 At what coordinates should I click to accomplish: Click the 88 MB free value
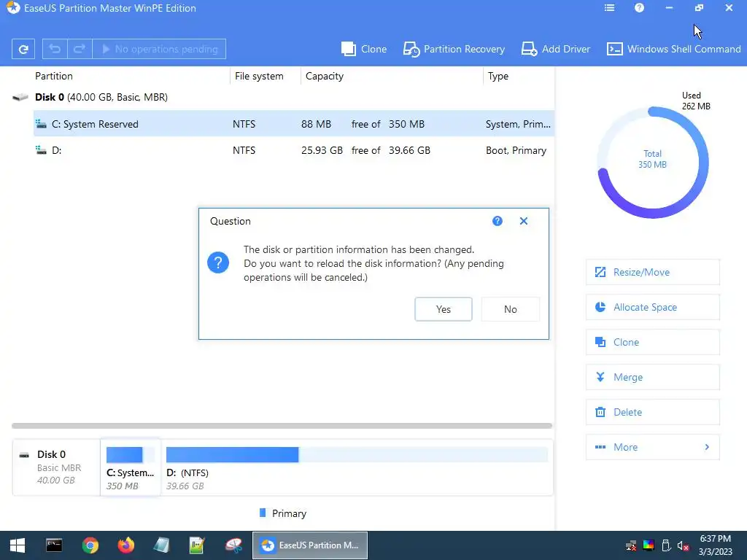(316, 124)
